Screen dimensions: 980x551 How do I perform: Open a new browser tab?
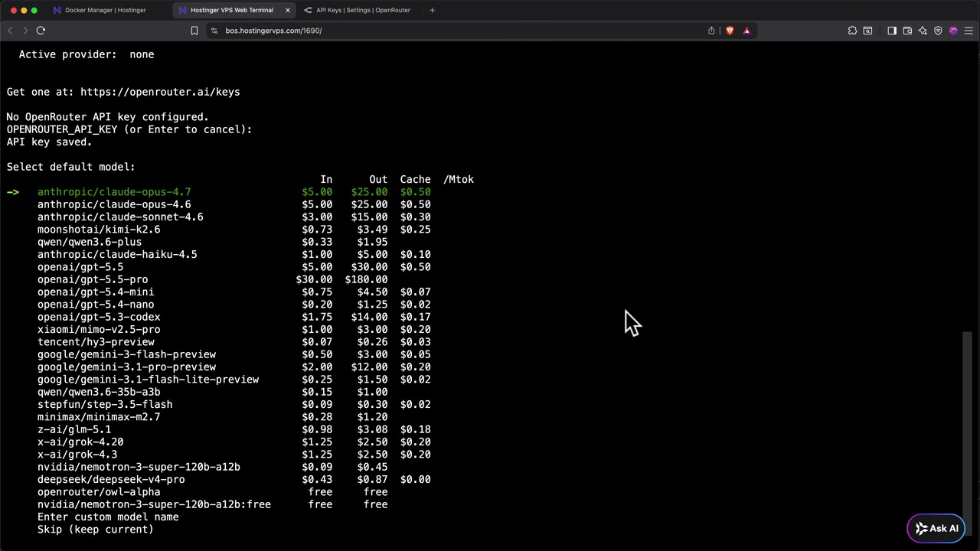(432, 10)
